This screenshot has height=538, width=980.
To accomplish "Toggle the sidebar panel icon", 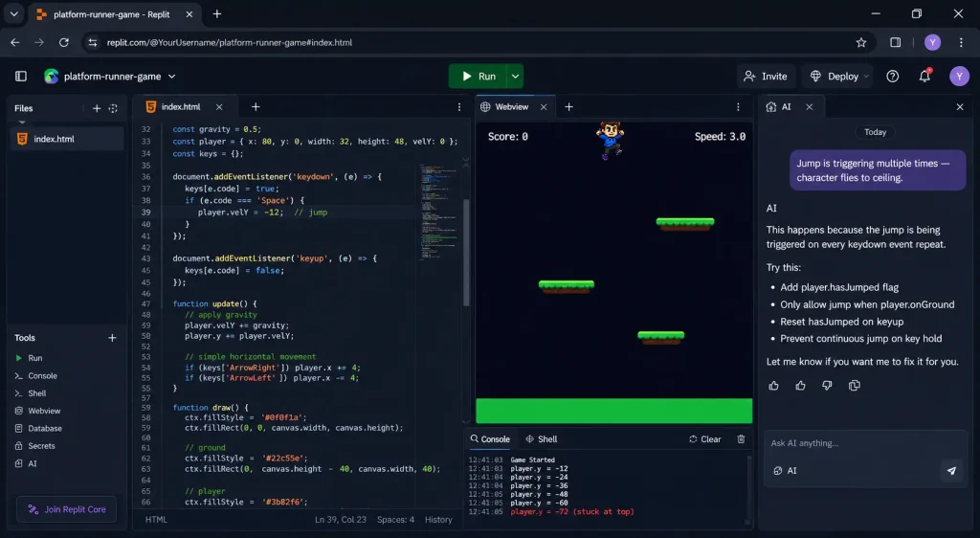I will tap(21, 77).
